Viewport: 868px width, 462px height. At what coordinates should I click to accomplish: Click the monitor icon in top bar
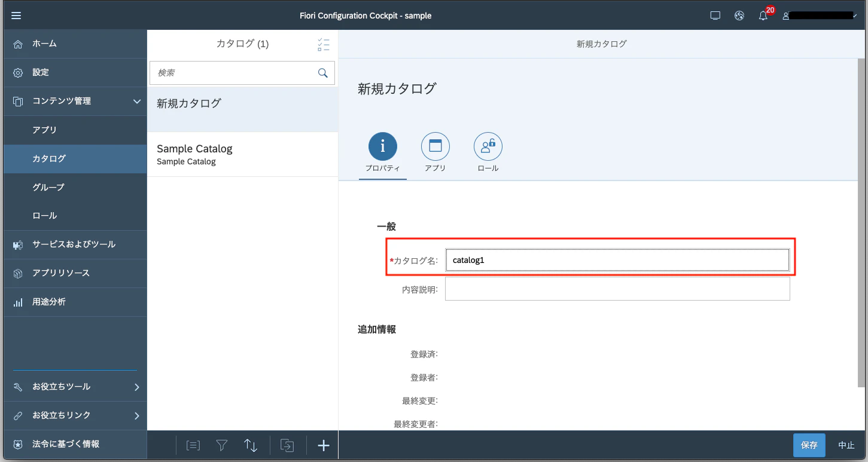pos(715,16)
